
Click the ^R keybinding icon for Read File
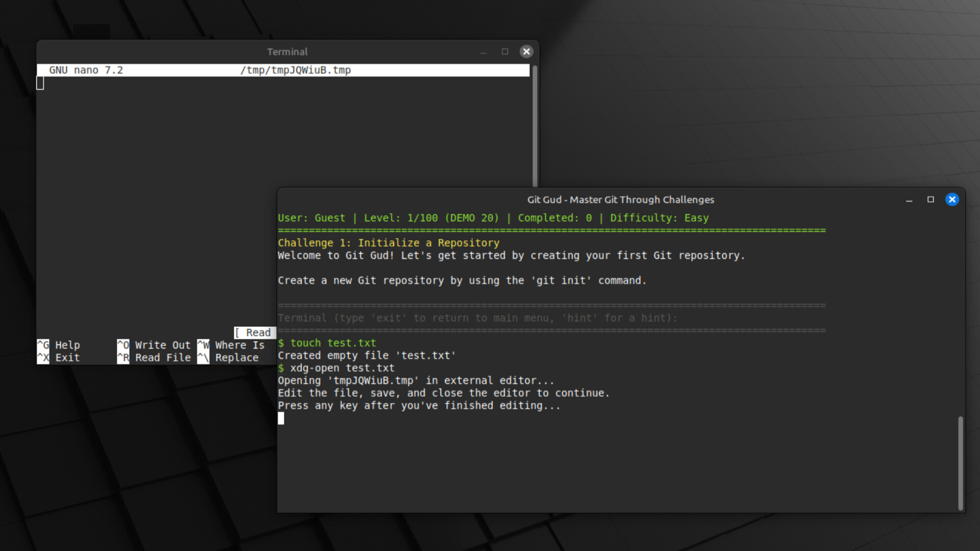pos(123,357)
